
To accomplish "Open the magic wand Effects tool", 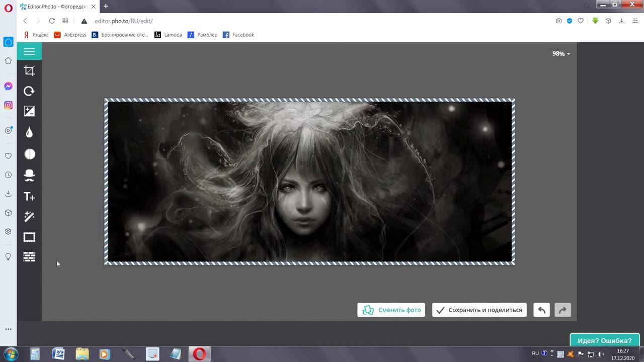I will [x=29, y=216].
